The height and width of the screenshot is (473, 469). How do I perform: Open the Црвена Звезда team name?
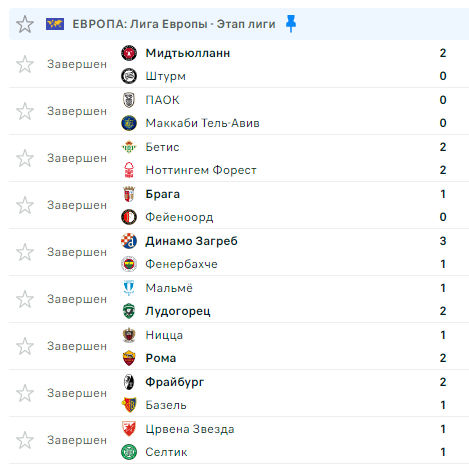[190, 429]
